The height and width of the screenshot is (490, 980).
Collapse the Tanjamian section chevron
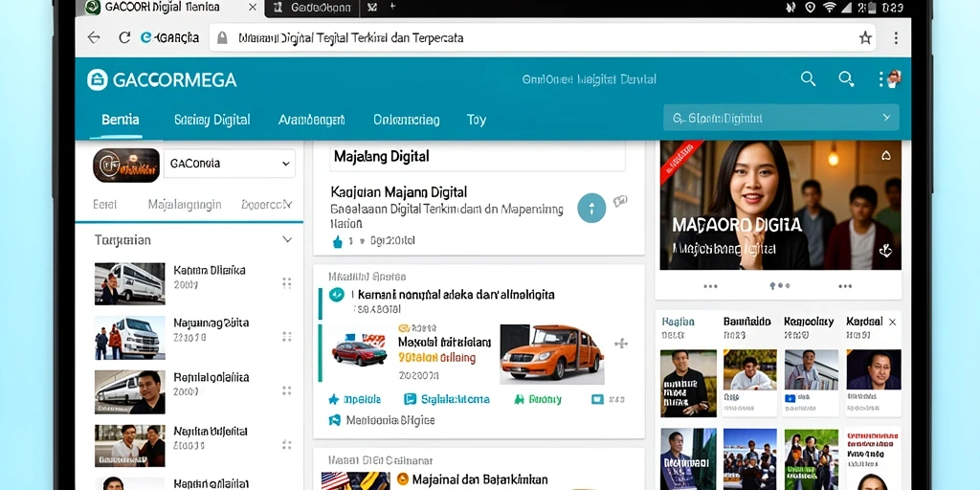[287, 239]
